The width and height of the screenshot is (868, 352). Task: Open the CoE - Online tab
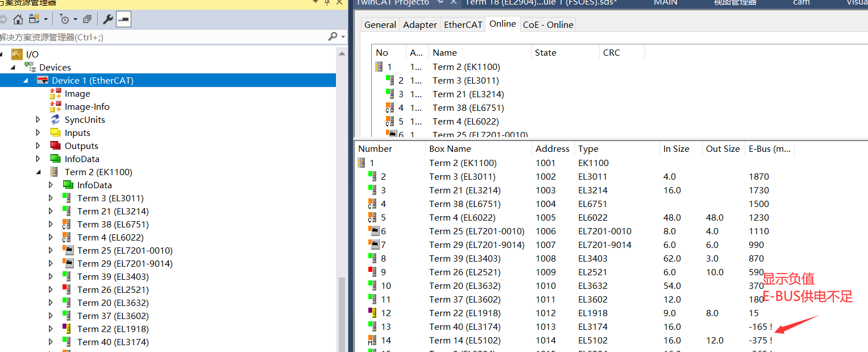pos(547,24)
